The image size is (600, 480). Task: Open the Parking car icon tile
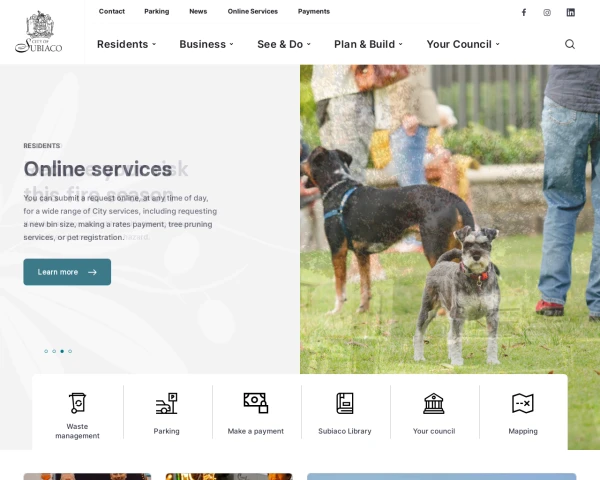tap(166, 403)
